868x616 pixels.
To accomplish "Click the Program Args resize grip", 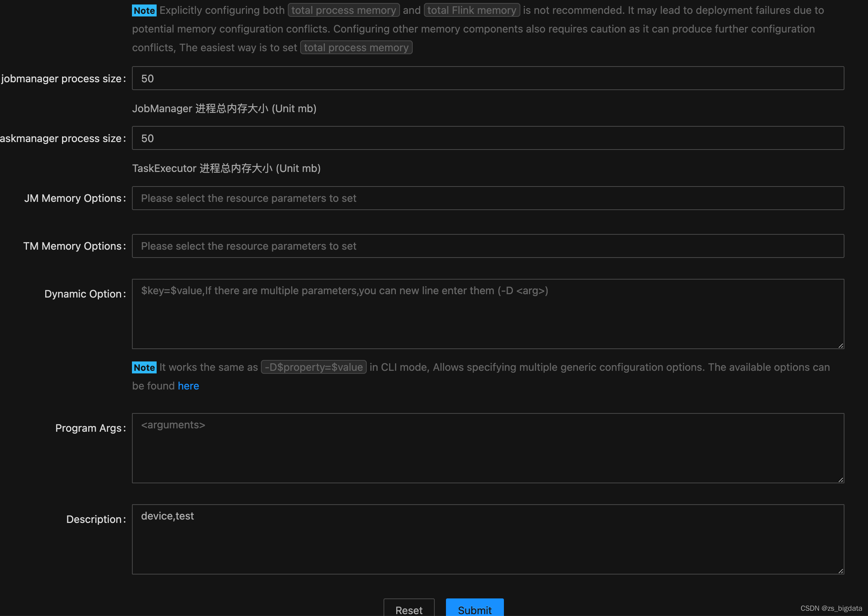I will click(x=840, y=480).
